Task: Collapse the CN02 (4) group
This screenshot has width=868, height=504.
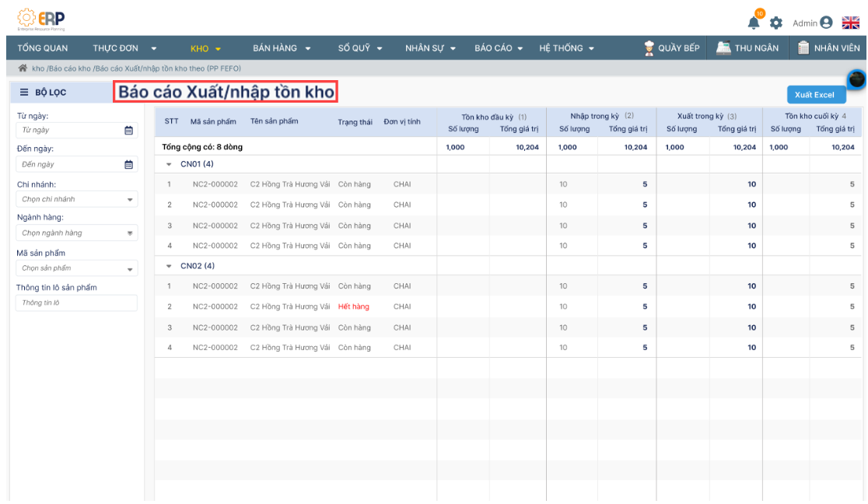Action: [170, 266]
